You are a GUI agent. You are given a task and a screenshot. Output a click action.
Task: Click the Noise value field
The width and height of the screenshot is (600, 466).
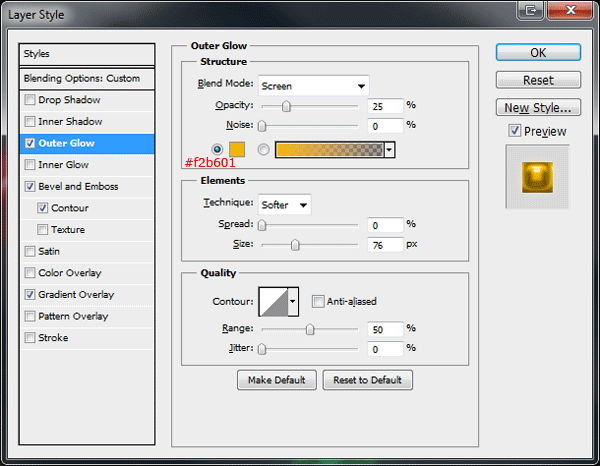pyautogui.click(x=385, y=126)
